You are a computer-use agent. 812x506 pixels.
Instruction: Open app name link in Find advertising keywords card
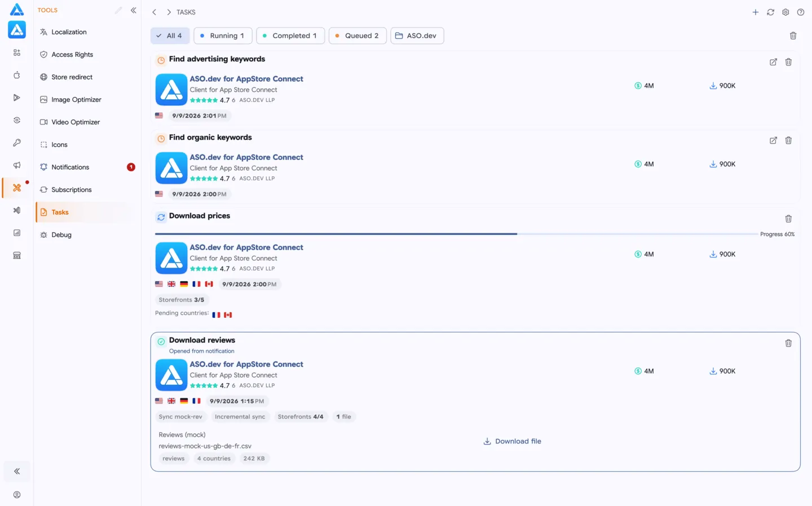[x=246, y=79]
